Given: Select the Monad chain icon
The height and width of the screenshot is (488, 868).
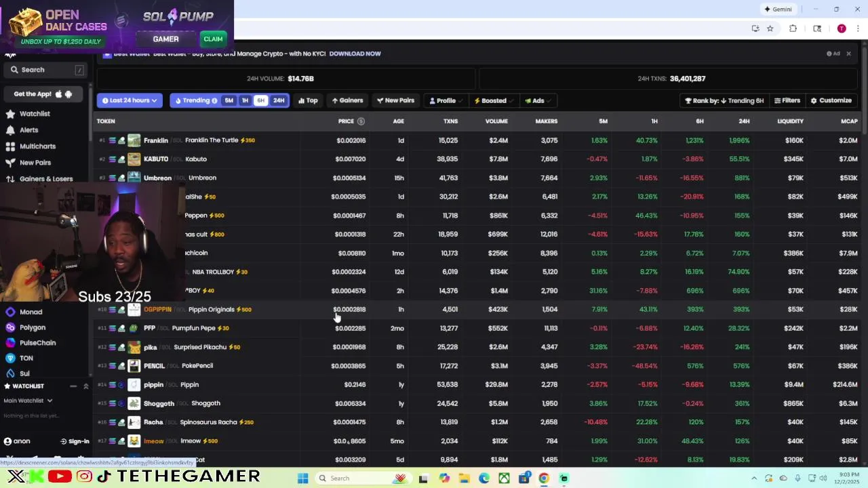Looking at the screenshot, I should (x=10, y=312).
